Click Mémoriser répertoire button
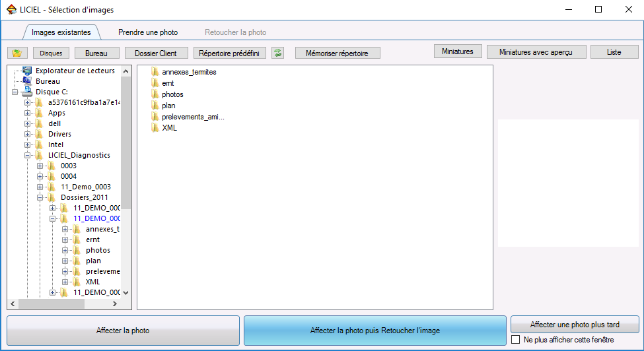The image size is (644, 351). (x=338, y=53)
